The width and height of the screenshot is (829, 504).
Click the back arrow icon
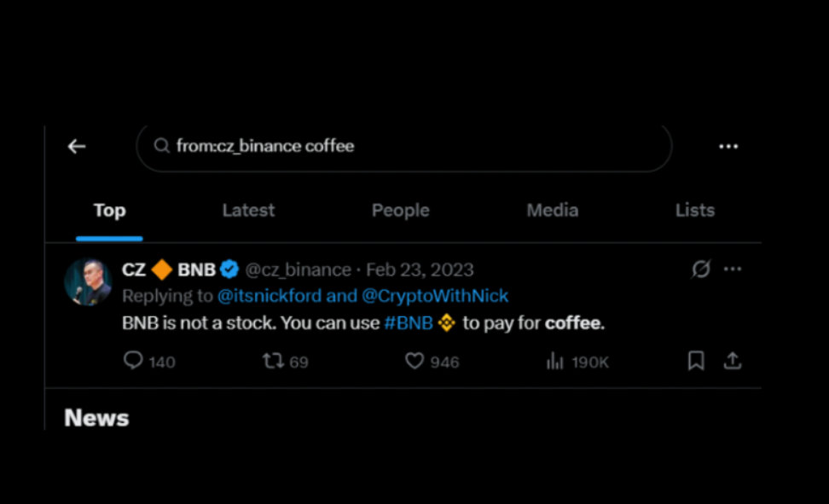pos(77,147)
